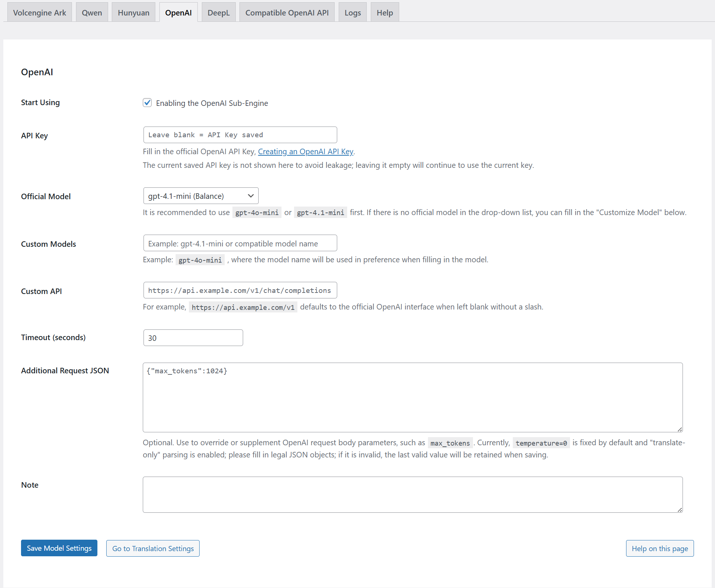Grab the Note textarea resize handle
715x588 pixels.
680,510
